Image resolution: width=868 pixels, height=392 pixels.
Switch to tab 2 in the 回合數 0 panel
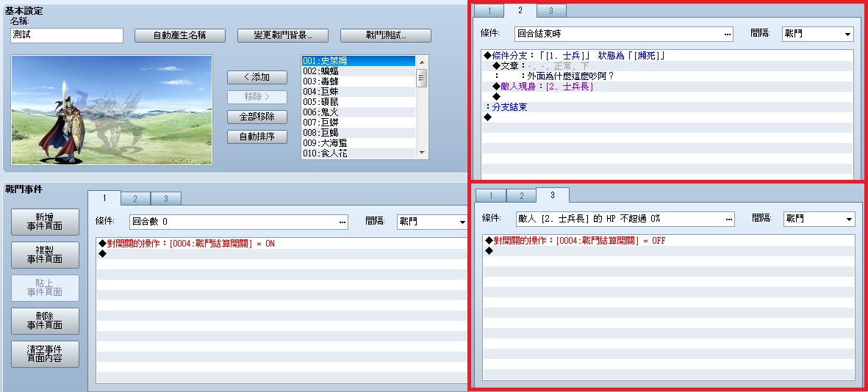(x=134, y=199)
